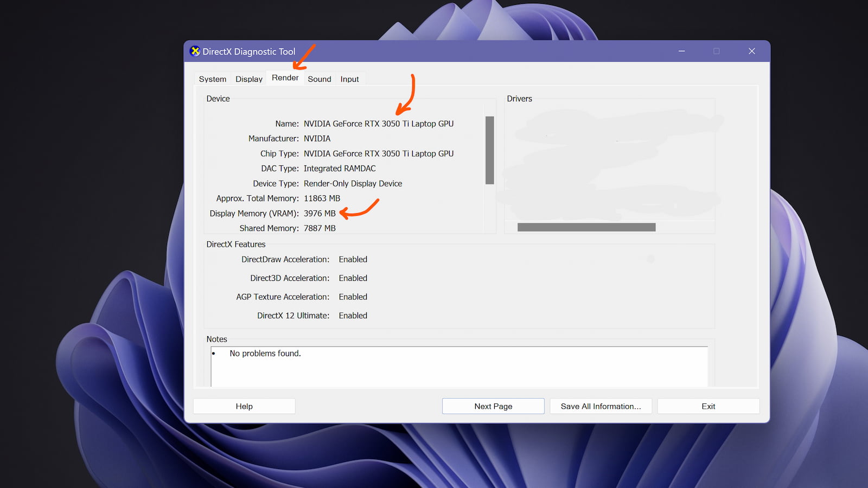Screen dimensions: 868x488
Task: Click the Shared Memory value 7887 MB
Action: [320, 228]
